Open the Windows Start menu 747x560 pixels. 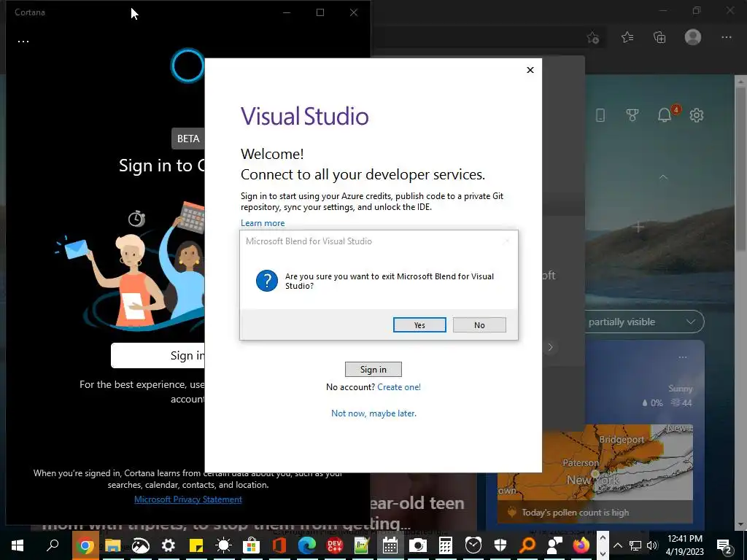pyautogui.click(x=18, y=545)
